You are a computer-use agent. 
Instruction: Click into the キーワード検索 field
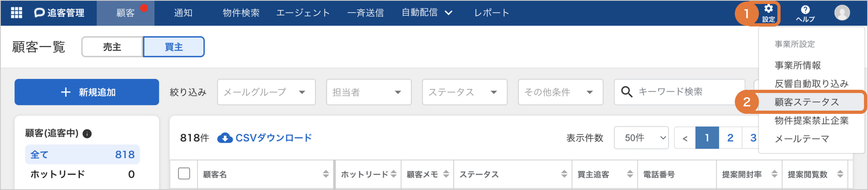pos(680,92)
